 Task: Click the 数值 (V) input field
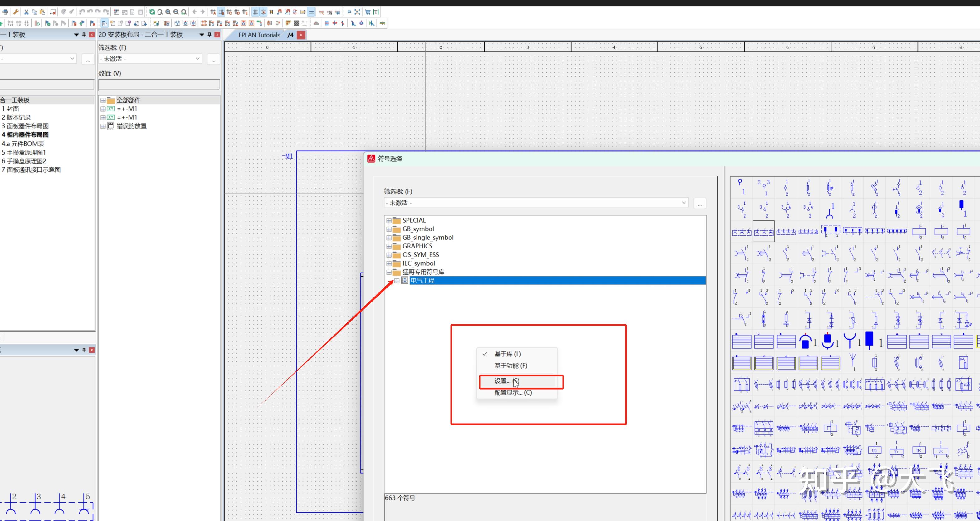click(x=158, y=85)
